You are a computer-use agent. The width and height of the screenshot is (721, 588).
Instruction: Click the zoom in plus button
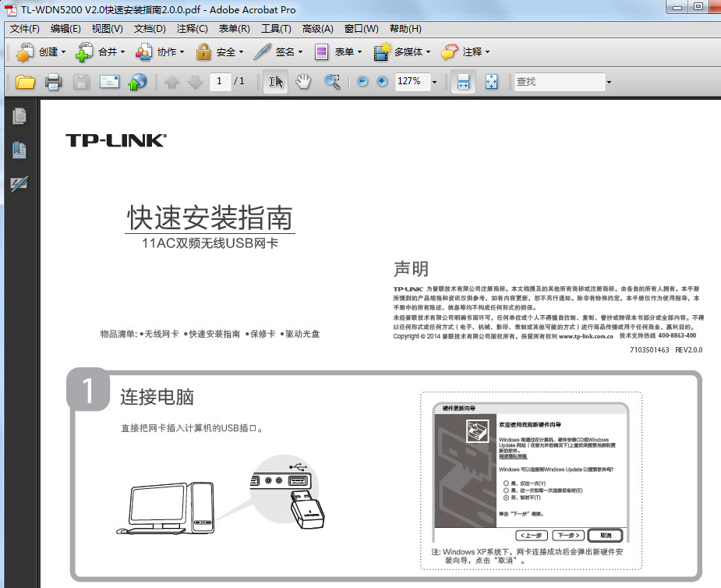(x=382, y=82)
